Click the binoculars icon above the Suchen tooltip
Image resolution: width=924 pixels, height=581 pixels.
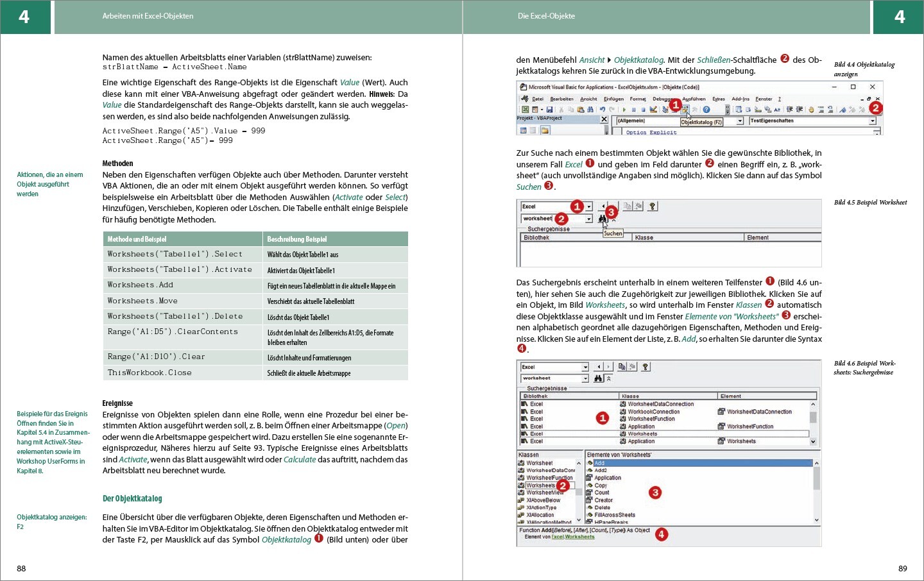603,219
